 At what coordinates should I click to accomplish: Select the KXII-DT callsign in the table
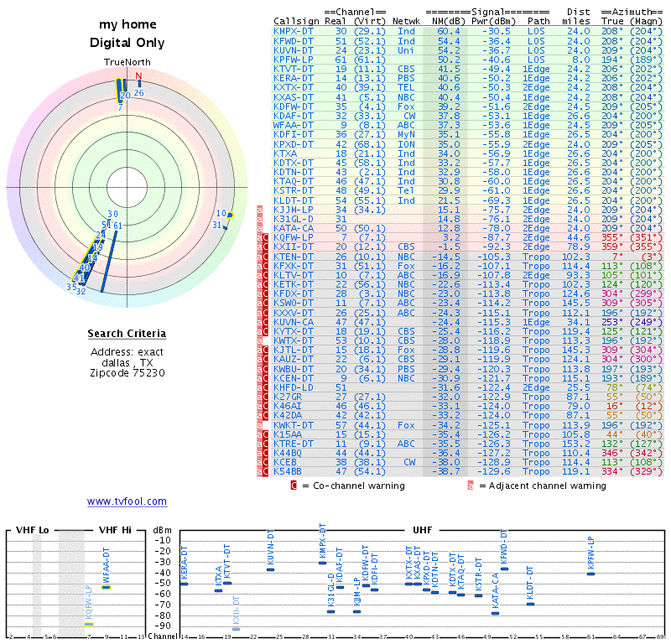pos(294,247)
